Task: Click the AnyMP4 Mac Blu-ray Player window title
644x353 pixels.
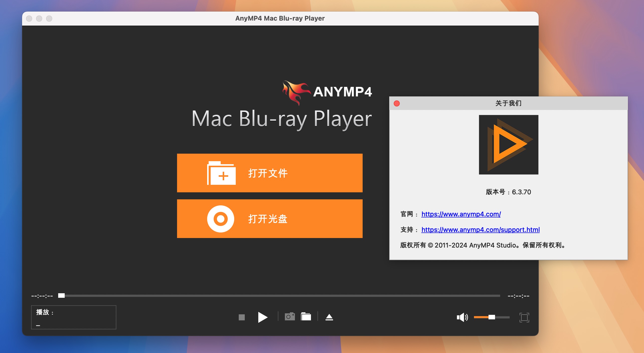Action: tap(280, 18)
